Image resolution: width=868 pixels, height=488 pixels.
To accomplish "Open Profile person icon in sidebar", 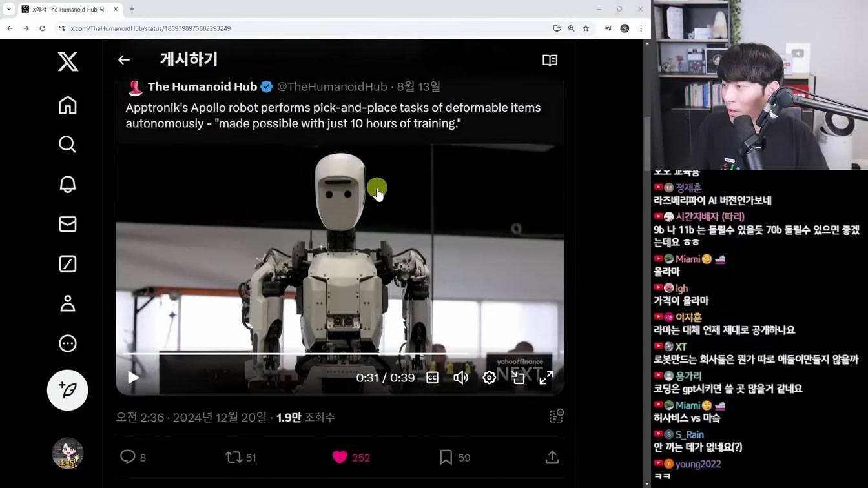I will [x=68, y=303].
